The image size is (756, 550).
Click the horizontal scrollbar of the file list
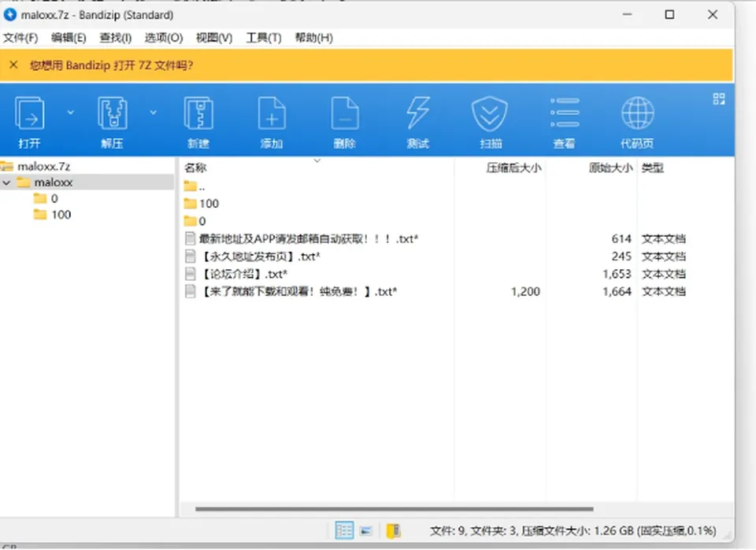[395, 508]
